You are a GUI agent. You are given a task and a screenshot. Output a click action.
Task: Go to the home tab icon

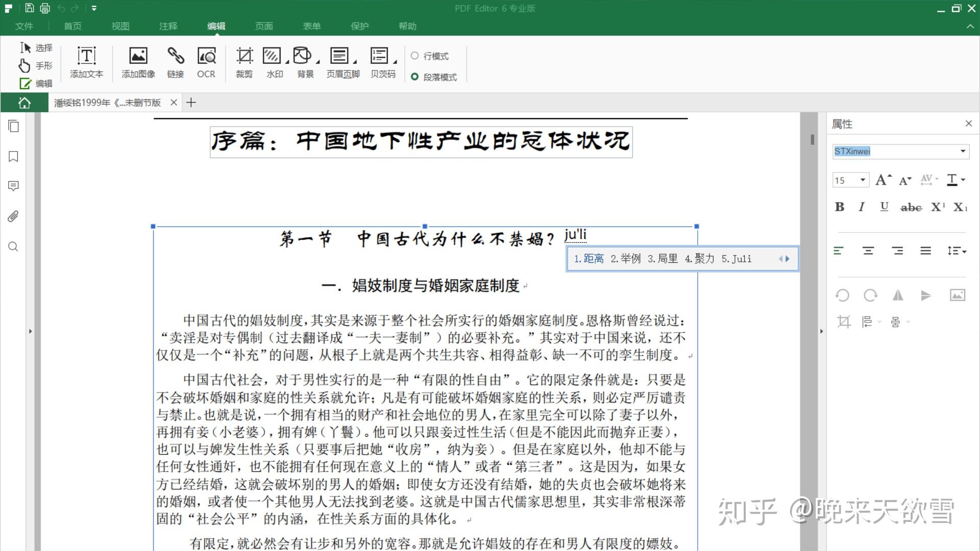24,103
